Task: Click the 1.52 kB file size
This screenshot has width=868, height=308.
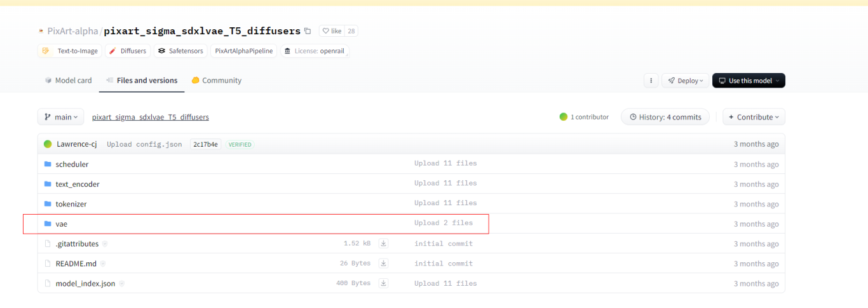Action: [x=357, y=243]
